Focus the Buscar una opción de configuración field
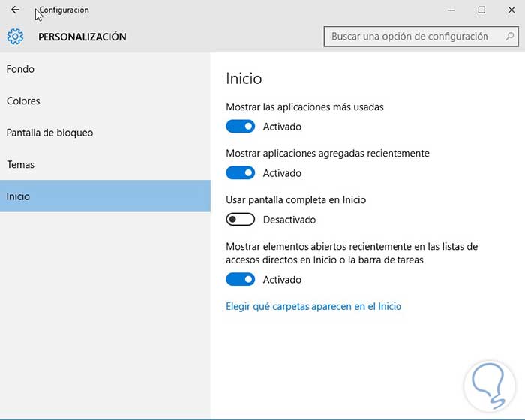Viewport: 525px width, 420px height. point(421,37)
